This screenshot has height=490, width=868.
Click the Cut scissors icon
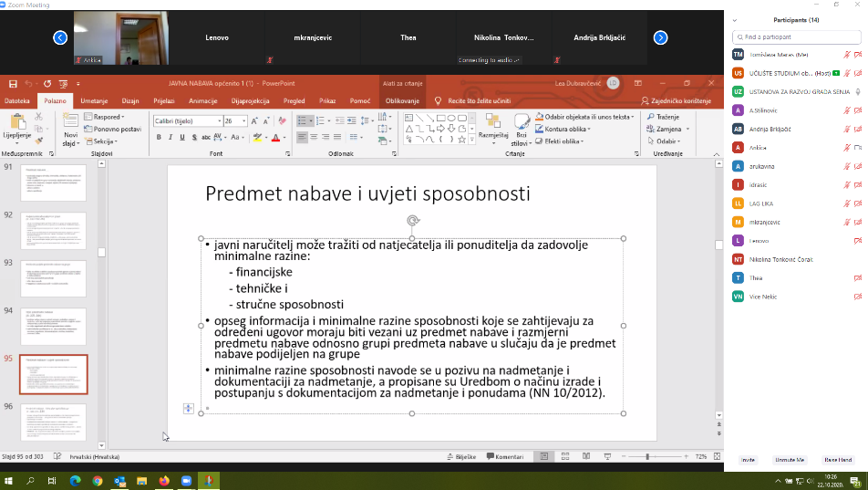[38, 117]
